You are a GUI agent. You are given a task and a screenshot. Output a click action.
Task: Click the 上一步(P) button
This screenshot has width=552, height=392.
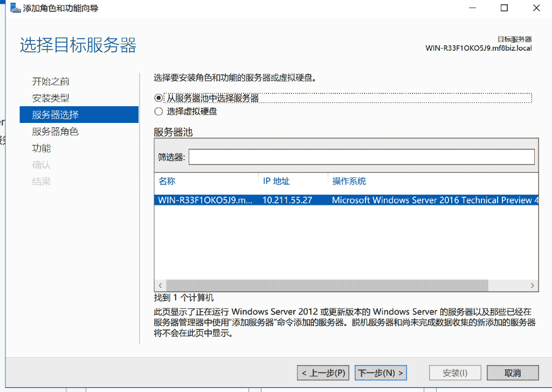322,372
